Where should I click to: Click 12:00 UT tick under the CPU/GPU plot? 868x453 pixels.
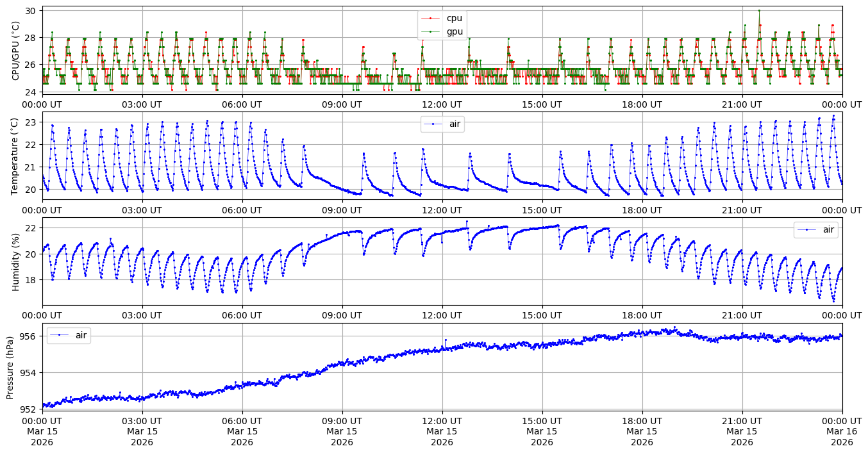[442, 104]
